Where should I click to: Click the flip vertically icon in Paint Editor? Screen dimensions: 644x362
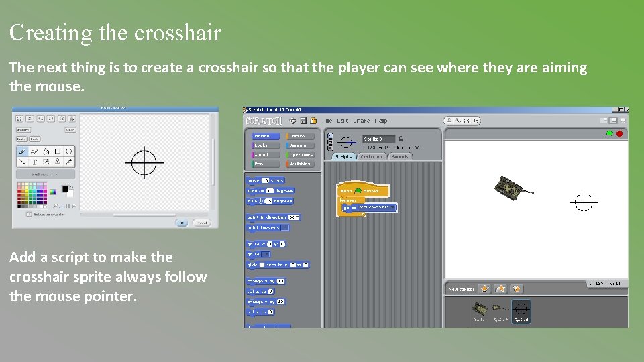tap(72, 119)
